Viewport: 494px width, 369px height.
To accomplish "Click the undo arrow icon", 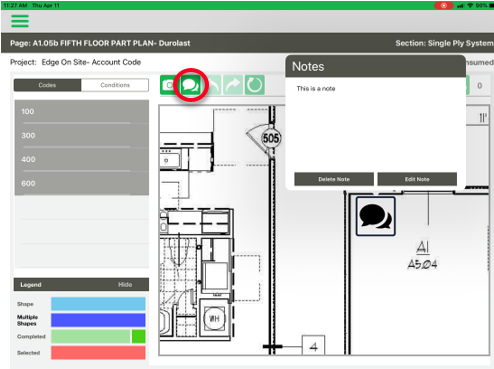I will 214,85.
